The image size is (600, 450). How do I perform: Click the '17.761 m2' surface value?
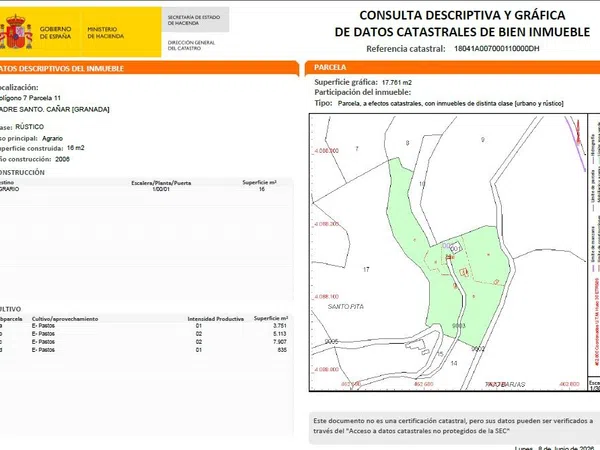[397, 82]
